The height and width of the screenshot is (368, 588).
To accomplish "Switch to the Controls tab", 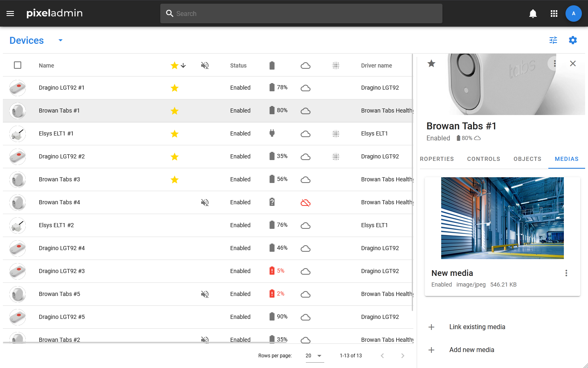I will point(483,159).
